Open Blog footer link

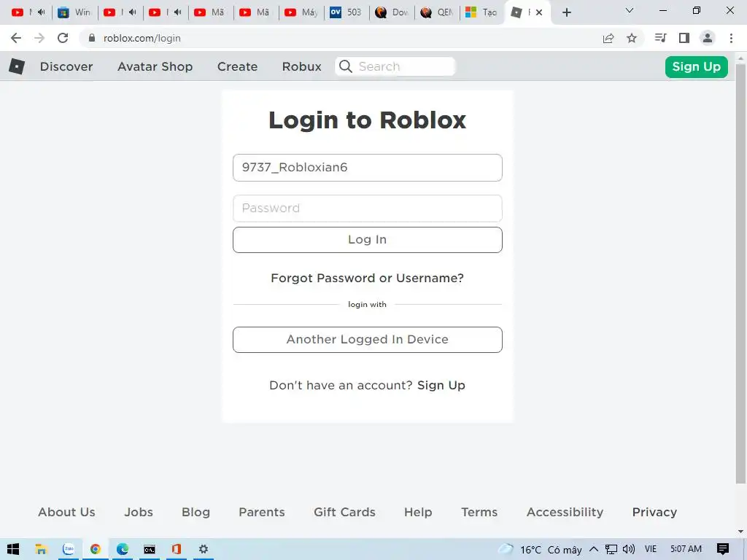pyautogui.click(x=196, y=512)
